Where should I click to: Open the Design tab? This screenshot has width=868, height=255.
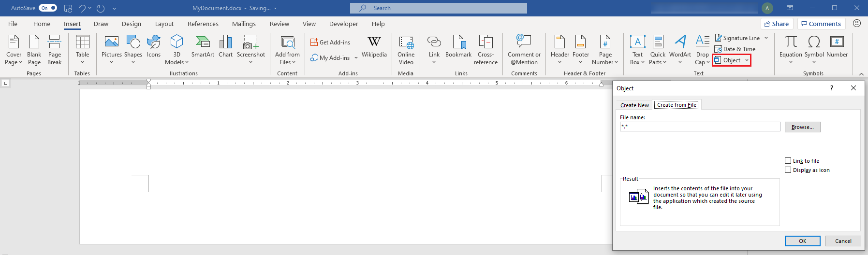[132, 24]
